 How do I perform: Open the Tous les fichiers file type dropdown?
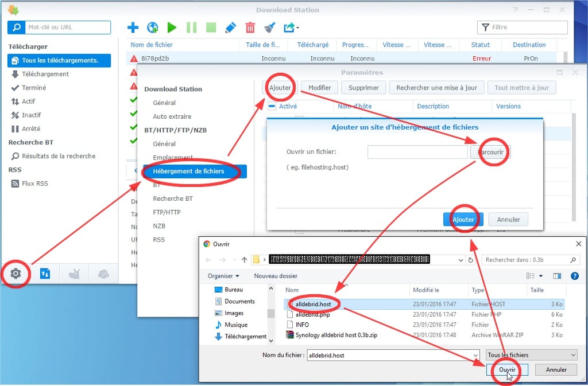pyautogui.click(x=532, y=355)
